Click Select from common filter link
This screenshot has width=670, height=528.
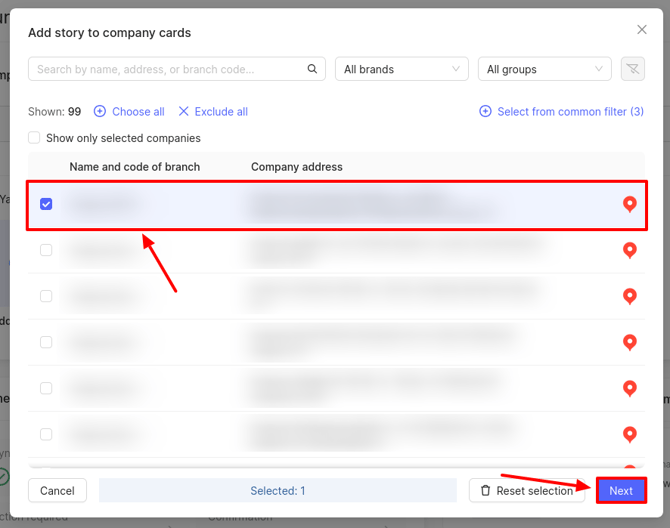point(562,112)
